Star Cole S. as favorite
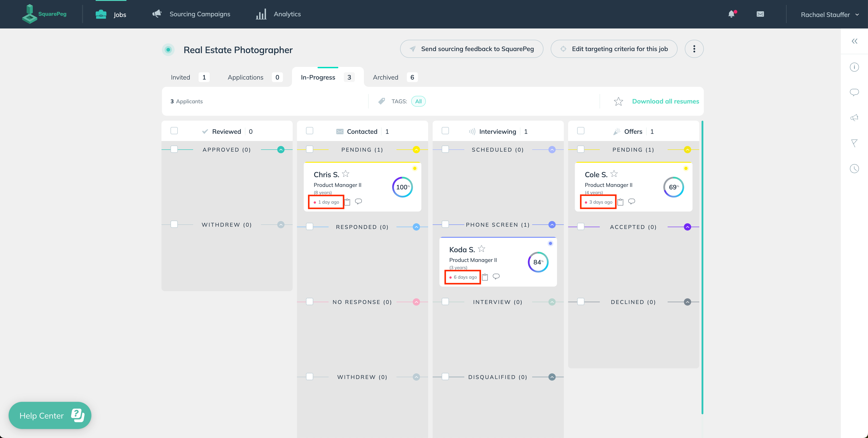Viewport: 868px width, 438px height. click(x=614, y=174)
